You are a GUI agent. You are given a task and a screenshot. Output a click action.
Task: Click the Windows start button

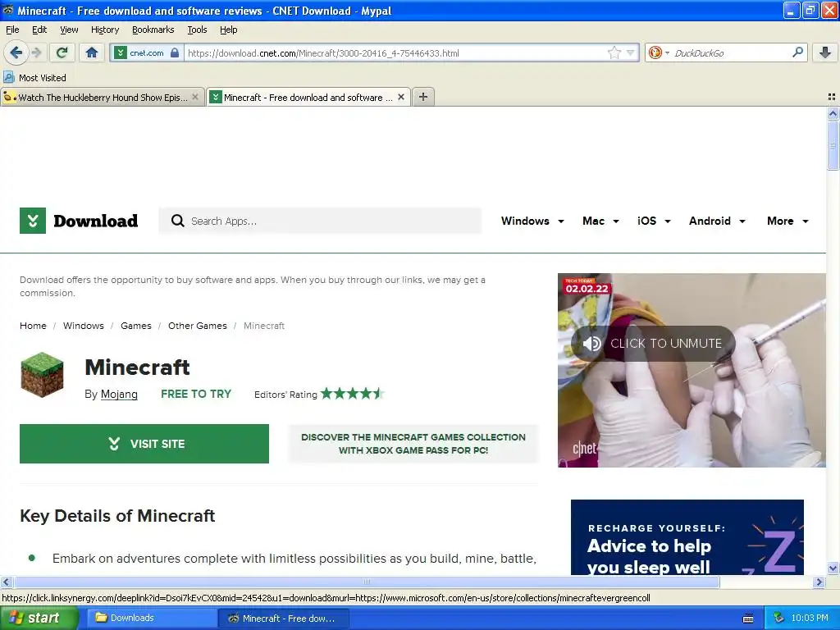click(38, 619)
